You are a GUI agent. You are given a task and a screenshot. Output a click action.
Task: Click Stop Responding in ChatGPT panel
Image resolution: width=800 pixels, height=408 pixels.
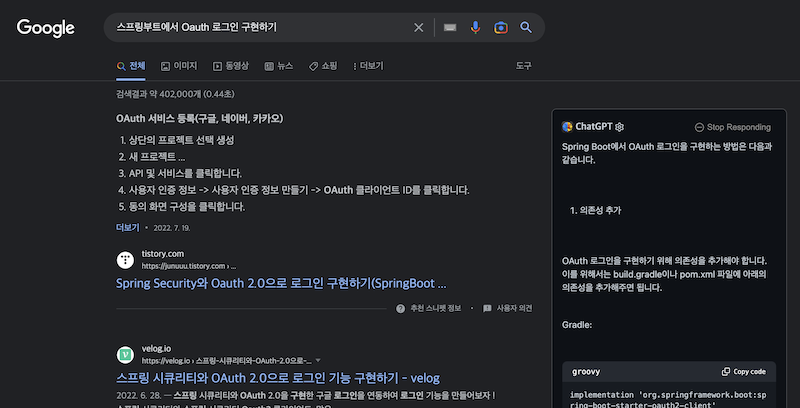tap(733, 127)
